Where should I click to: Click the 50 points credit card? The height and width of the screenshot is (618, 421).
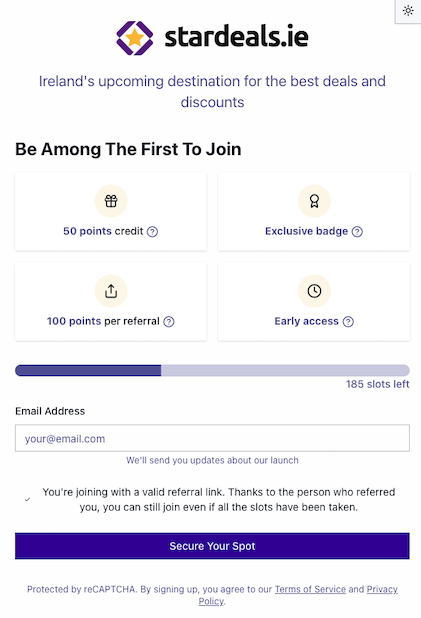coord(111,211)
